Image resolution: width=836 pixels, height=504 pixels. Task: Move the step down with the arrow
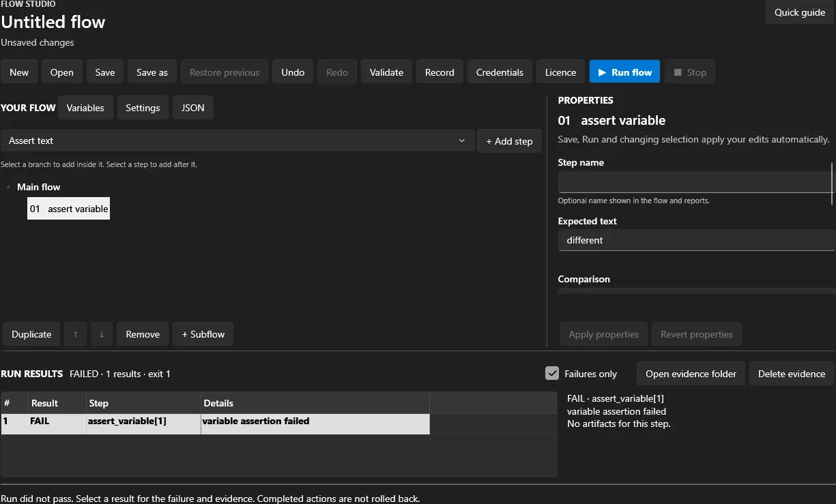(x=102, y=334)
